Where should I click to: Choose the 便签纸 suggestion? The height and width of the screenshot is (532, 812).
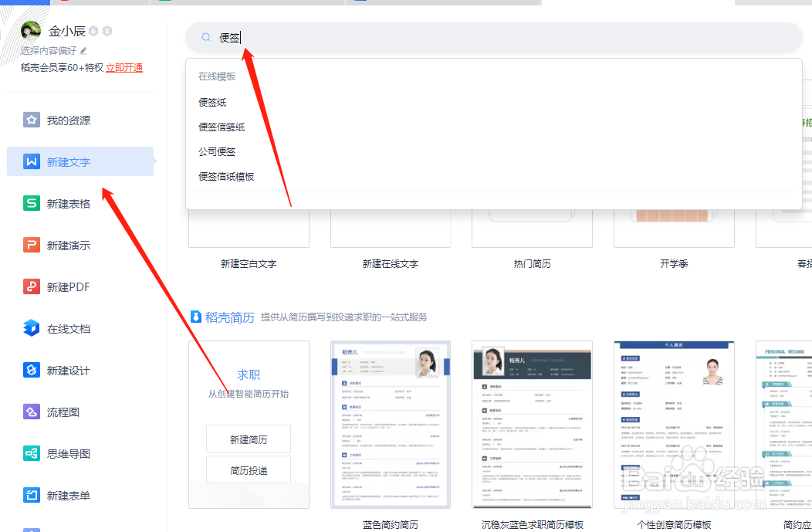coord(212,102)
